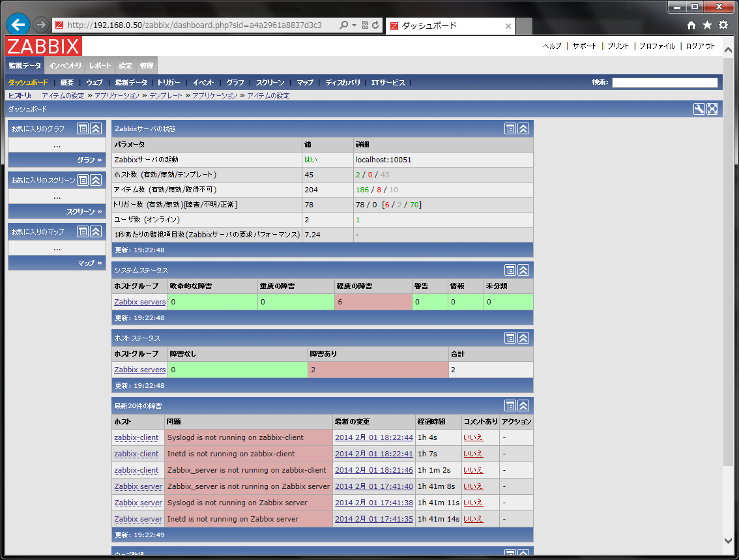This screenshot has width=739, height=560.
Task: Open Zabbix servers link in ホストステータス
Action: (x=140, y=370)
